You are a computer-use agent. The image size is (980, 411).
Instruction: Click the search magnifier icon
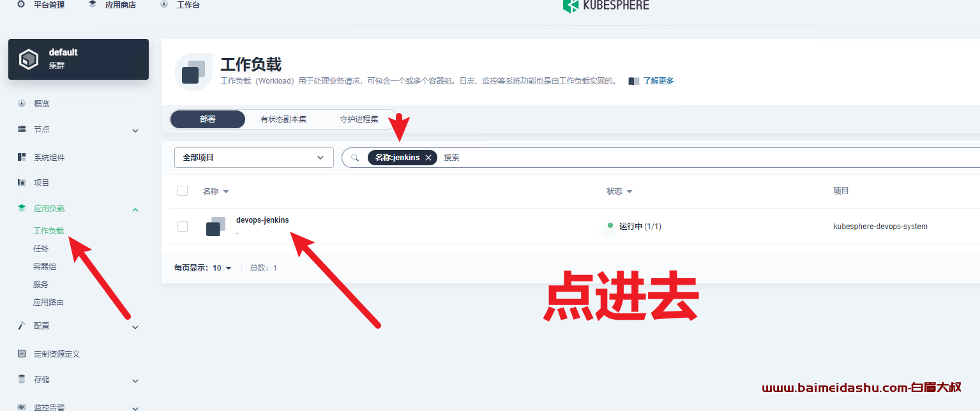355,158
